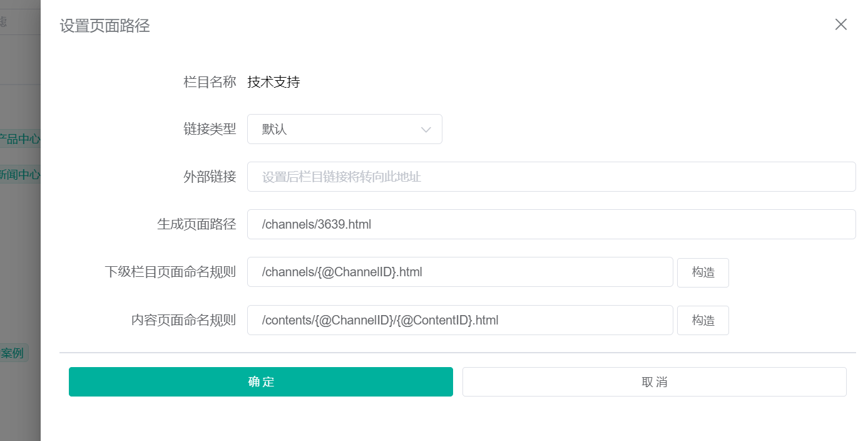Image resolution: width=868 pixels, height=441 pixels.
Task: Edit the /channels/{@ChannelID}.html naming rule
Action: point(460,272)
